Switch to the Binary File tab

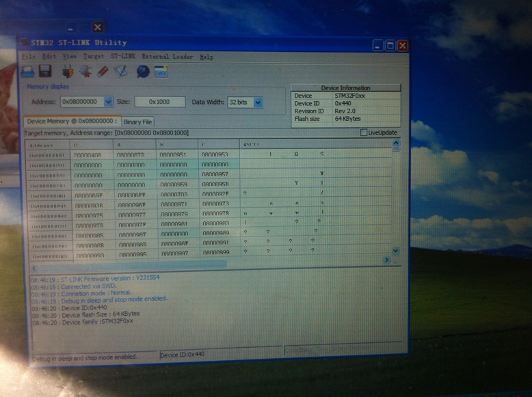pos(137,122)
